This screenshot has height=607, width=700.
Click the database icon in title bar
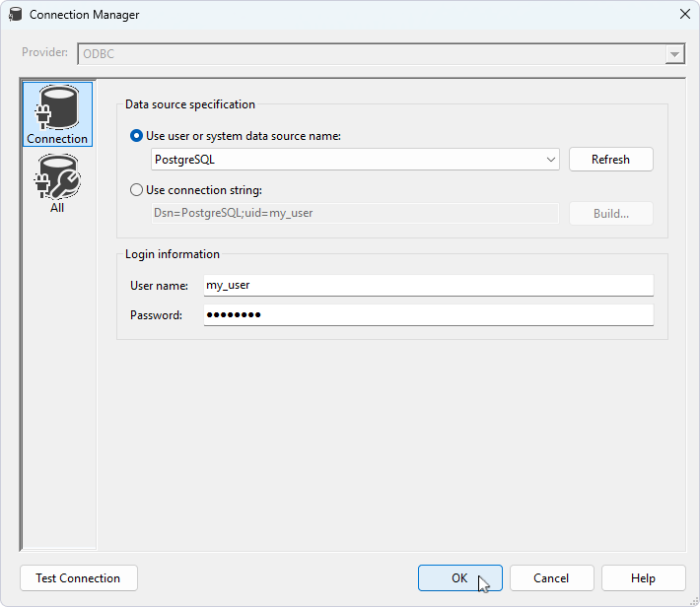pyautogui.click(x=15, y=15)
